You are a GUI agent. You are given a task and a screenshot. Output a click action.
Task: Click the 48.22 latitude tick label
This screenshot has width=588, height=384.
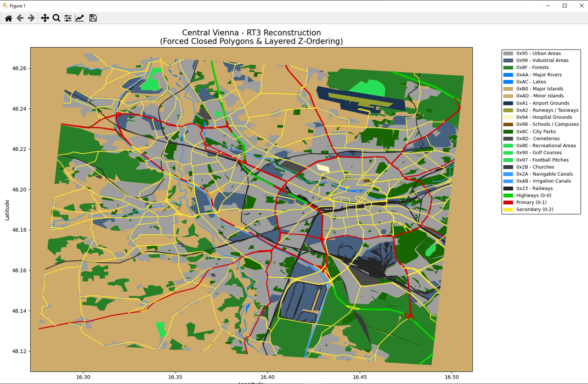click(20, 149)
